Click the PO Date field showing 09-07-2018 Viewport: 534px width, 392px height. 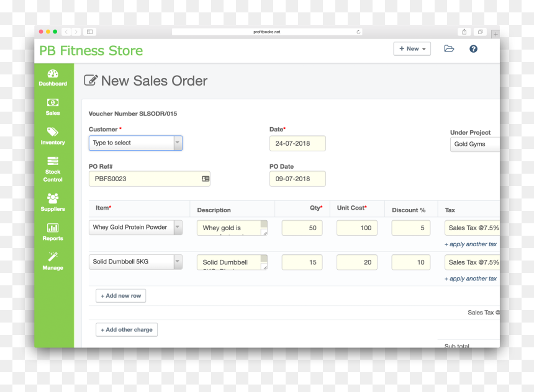(297, 179)
